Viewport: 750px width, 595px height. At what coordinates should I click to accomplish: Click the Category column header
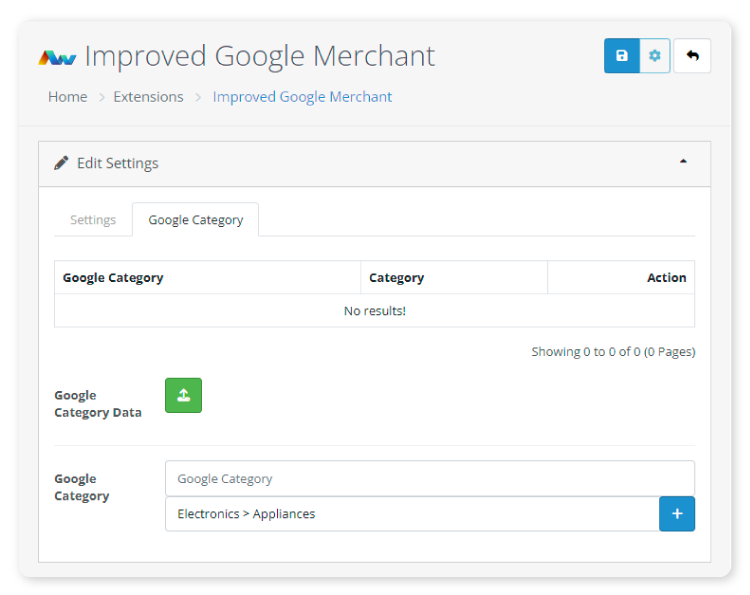coord(397,278)
